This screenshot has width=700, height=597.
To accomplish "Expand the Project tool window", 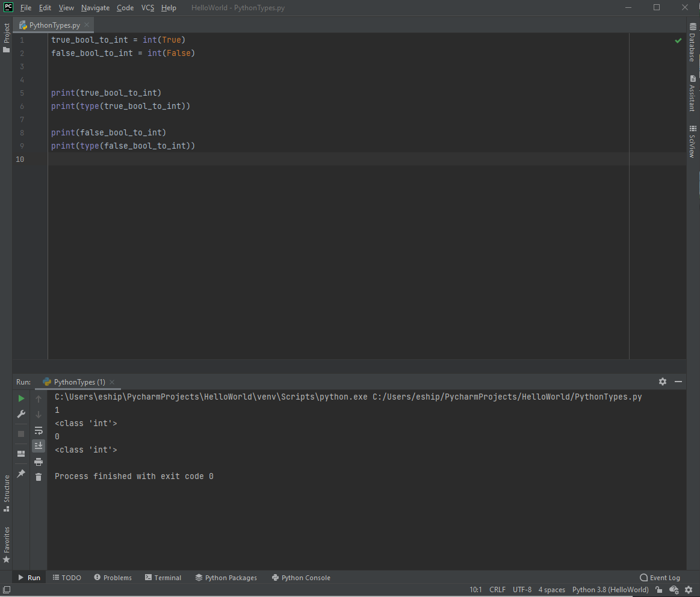I will (x=6, y=37).
